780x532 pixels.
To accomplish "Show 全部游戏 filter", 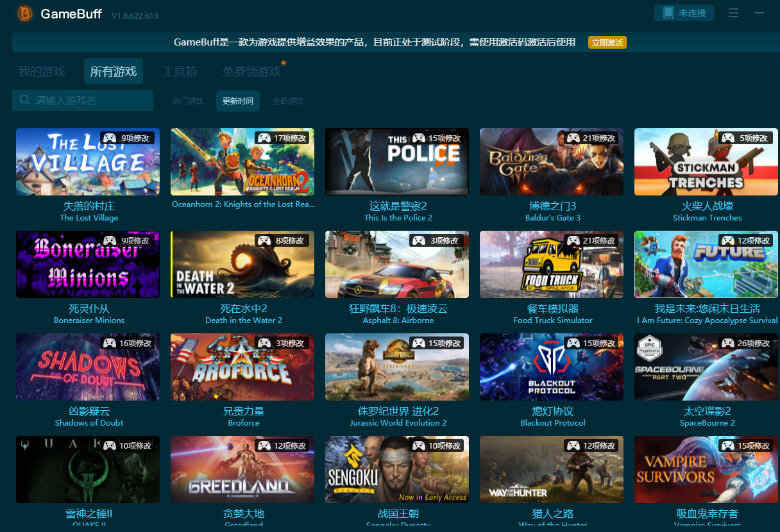I will (288, 101).
